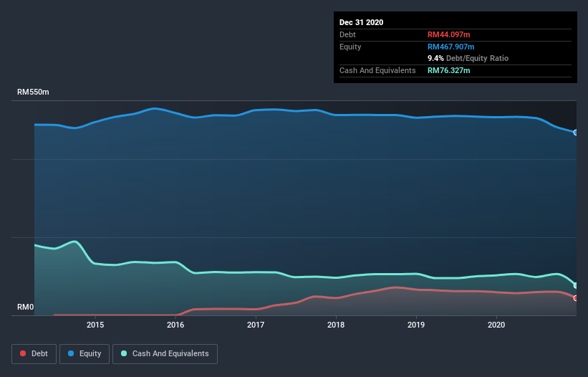The height and width of the screenshot is (377, 588).
Task: Click Cash And Equivalents label in tooltip
Action: (x=377, y=70)
